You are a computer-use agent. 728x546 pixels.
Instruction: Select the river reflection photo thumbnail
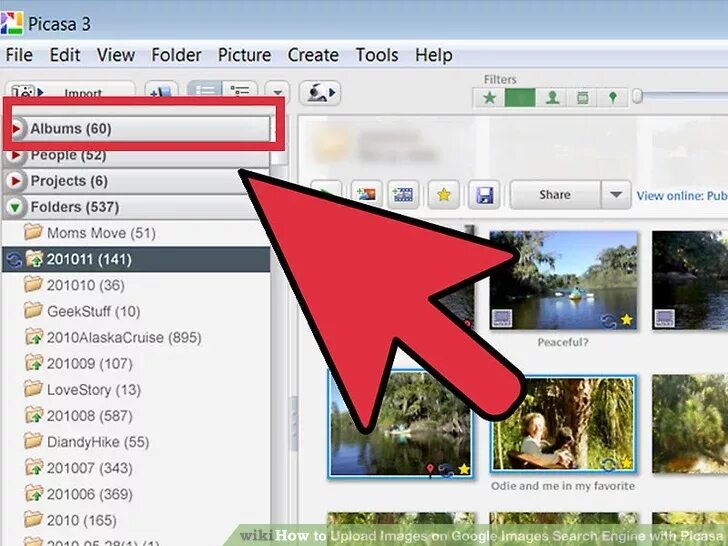400,424
